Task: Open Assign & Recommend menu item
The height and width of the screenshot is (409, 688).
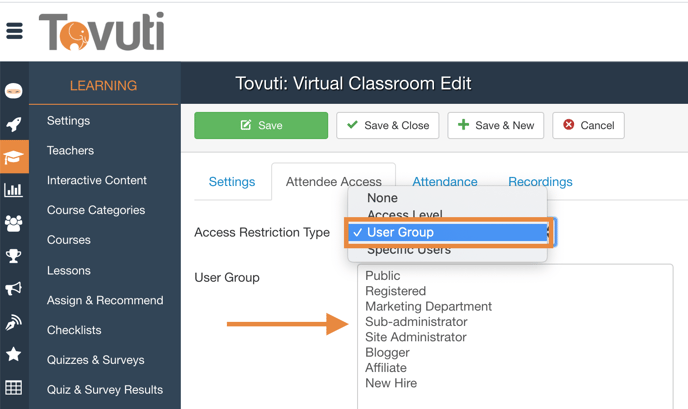Action: (105, 300)
